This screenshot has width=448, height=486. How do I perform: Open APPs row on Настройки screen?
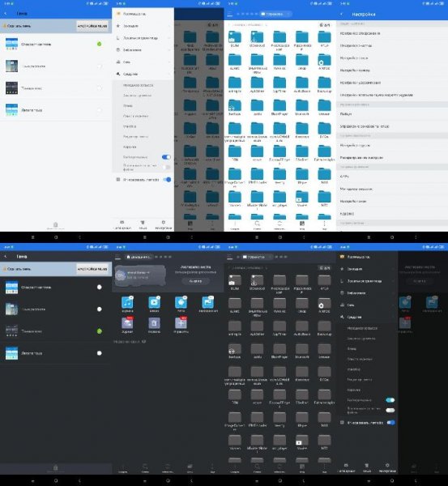(392, 177)
